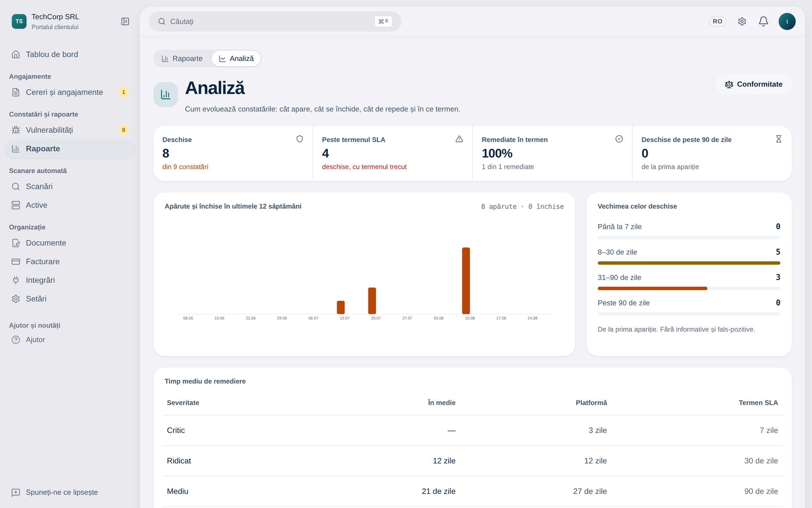
Task: Open Active in sidebar
Action: pos(70,205)
